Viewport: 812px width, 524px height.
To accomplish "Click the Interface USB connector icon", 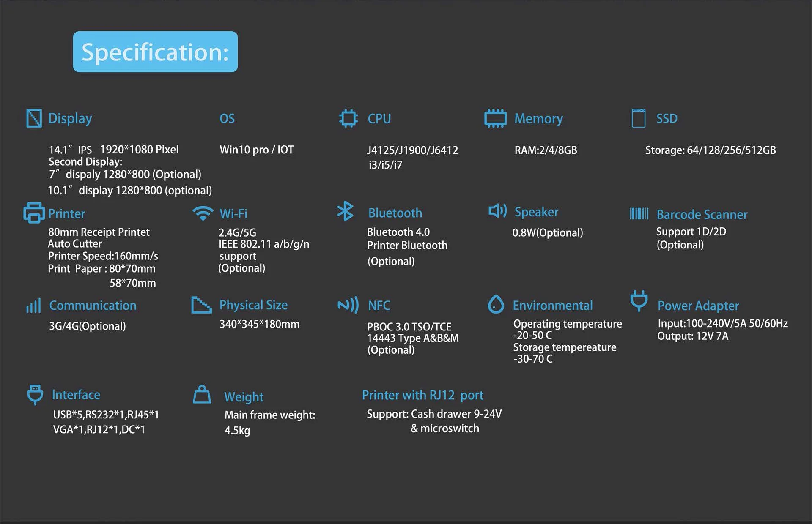I will click(35, 394).
